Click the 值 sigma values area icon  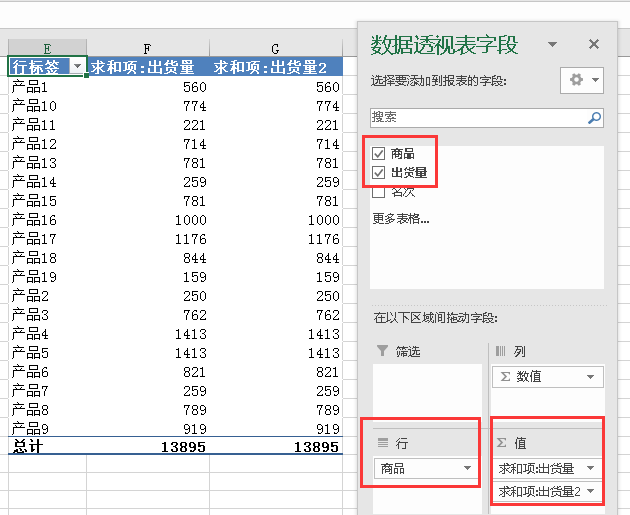tap(501, 443)
